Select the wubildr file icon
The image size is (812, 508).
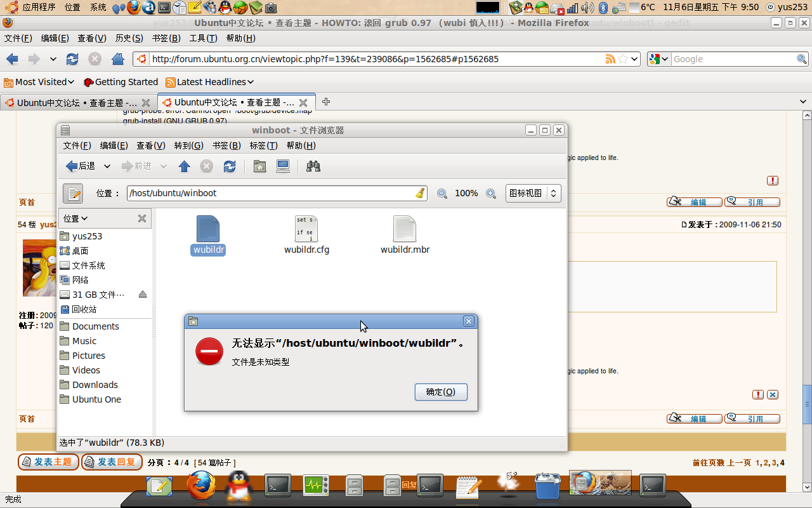(208, 229)
